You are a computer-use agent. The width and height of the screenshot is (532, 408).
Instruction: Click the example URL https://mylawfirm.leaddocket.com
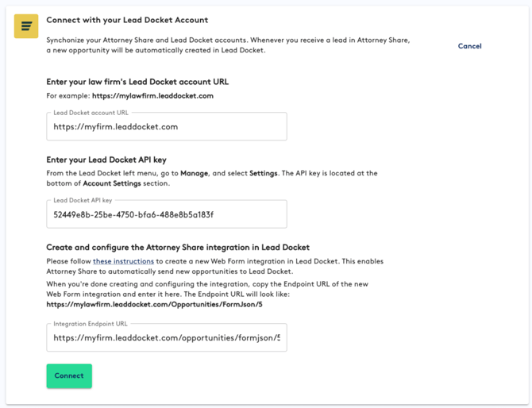pyautogui.click(x=152, y=96)
